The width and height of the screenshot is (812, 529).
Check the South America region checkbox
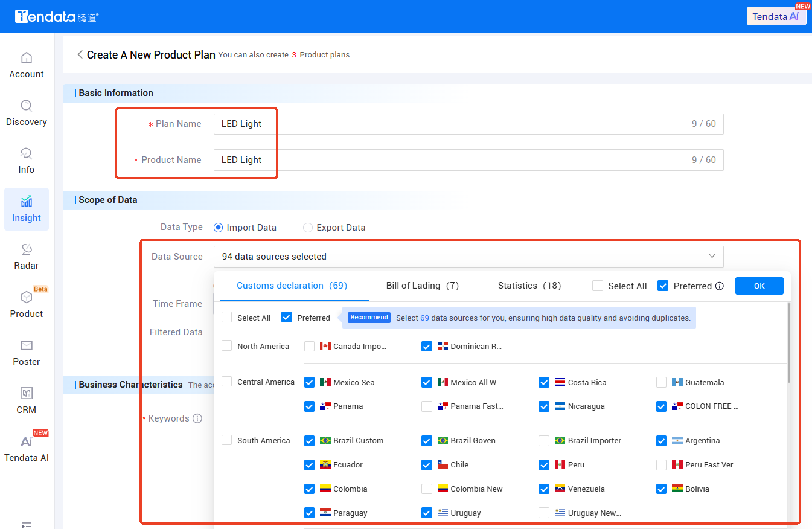click(x=226, y=440)
